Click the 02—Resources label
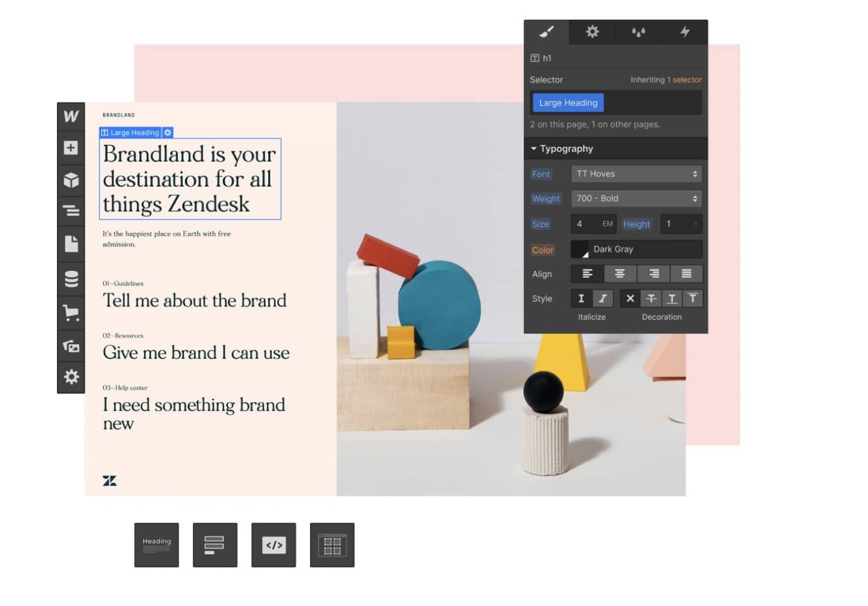The image size is (868, 606). coord(123,335)
